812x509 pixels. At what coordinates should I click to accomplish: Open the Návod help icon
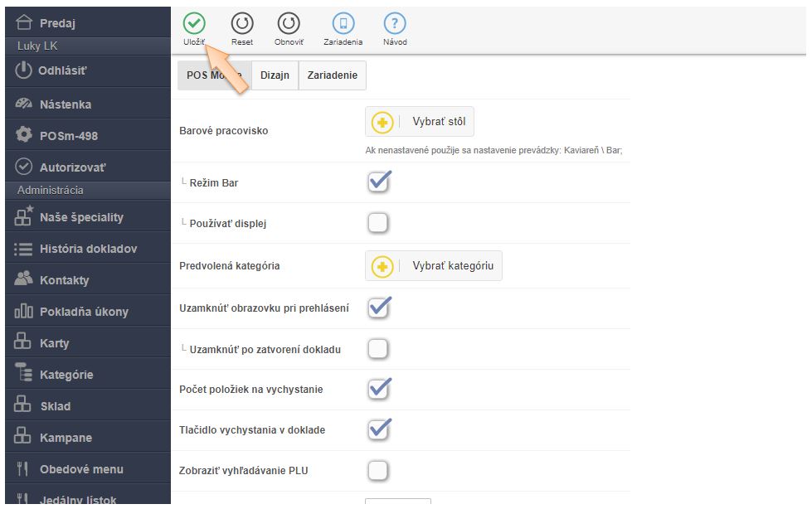coord(395,24)
